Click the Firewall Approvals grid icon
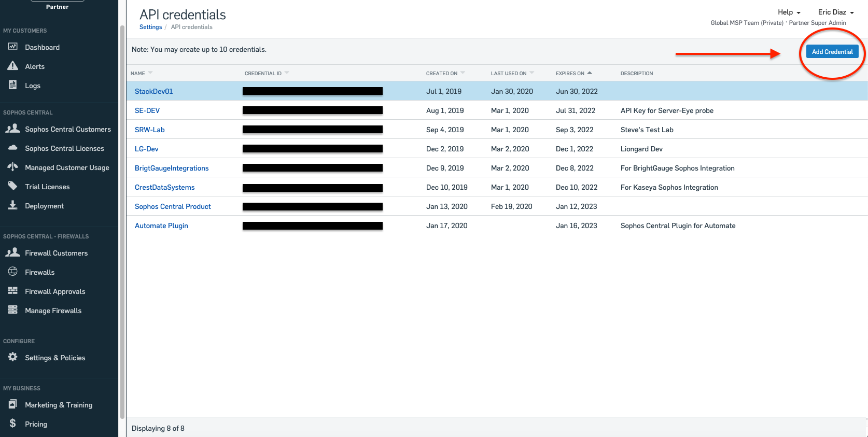Screen dimensions: 868x437 pos(12,291)
